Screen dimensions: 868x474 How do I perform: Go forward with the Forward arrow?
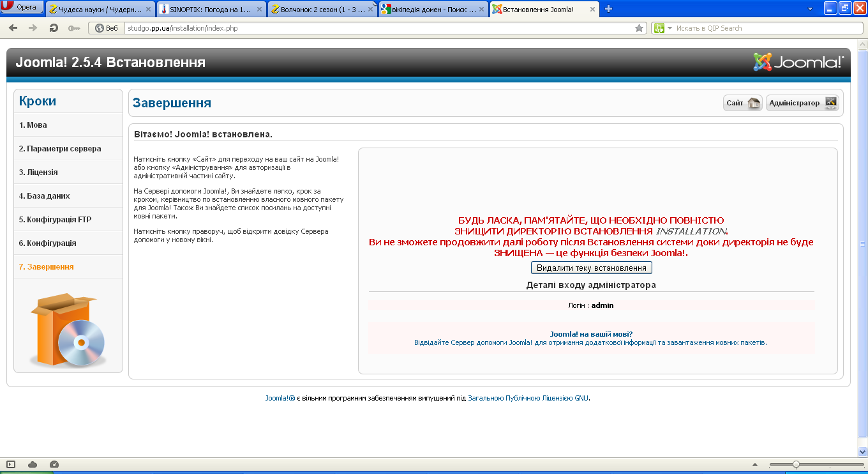pos(33,28)
